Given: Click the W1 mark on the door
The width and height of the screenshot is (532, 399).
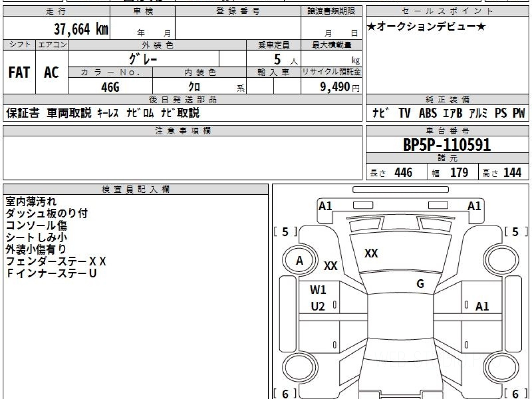Looking at the screenshot, I should 318,290.
